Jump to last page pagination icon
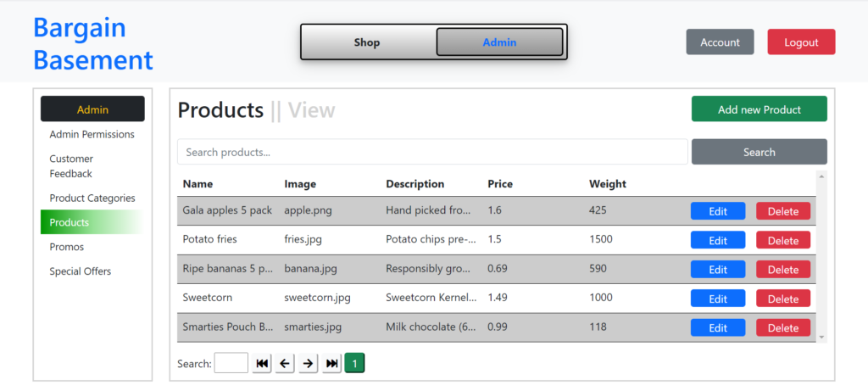The width and height of the screenshot is (868, 391). [332, 364]
